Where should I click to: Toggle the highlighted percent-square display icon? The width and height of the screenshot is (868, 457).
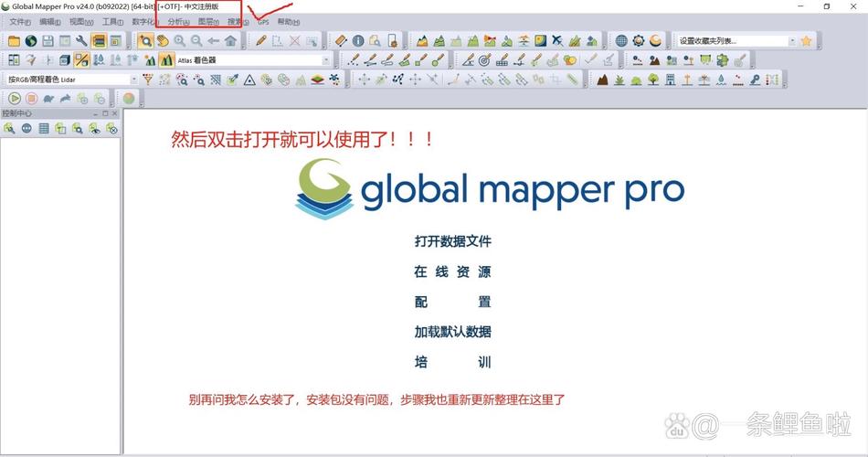(x=82, y=59)
